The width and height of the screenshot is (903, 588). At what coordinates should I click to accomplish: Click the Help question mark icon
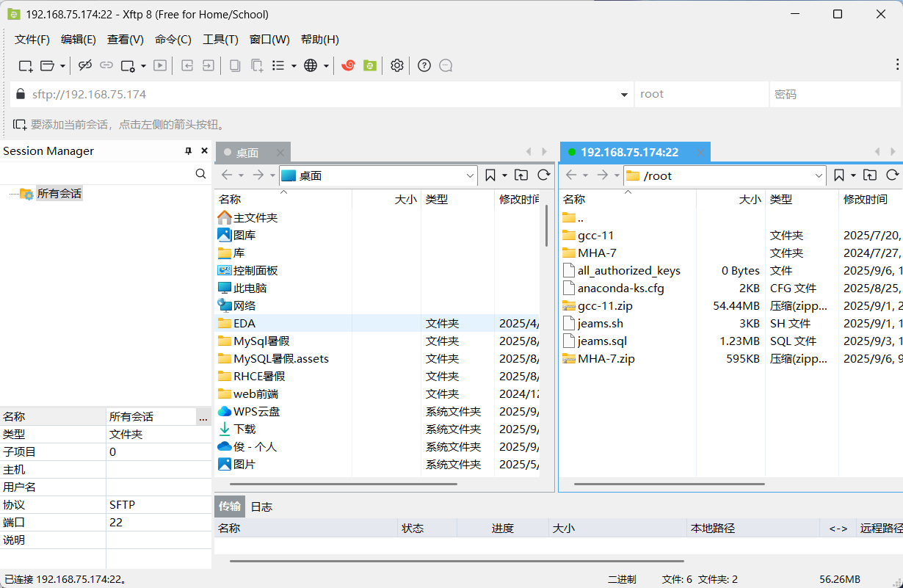click(424, 65)
